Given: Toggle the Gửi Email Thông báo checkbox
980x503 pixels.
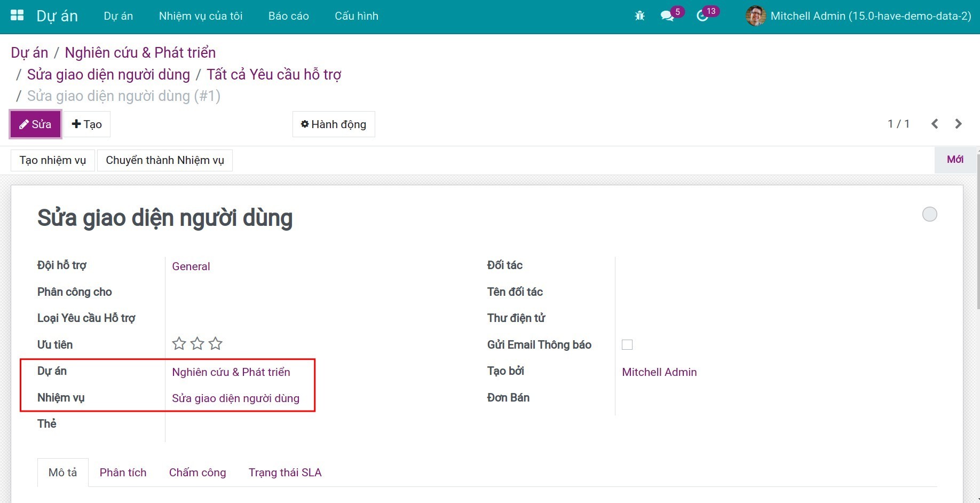Looking at the screenshot, I should [627, 345].
